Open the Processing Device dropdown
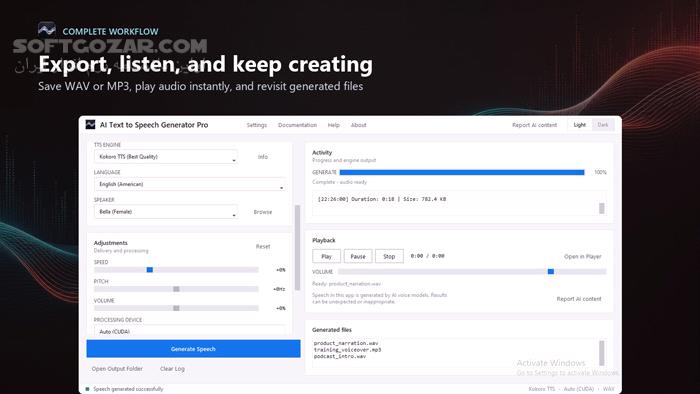Image resolution: width=700 pixels, height=394 pixels. click(x=190, y=331)
